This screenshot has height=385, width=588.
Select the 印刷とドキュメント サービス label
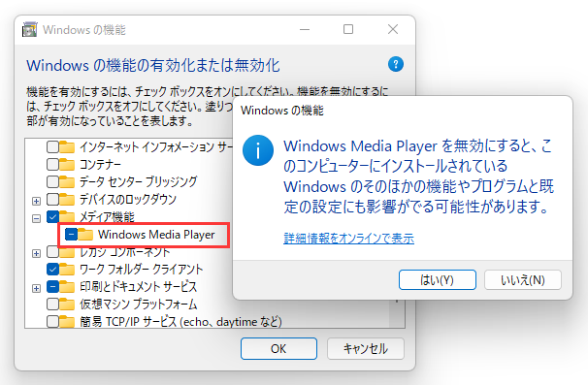(138, 287)
